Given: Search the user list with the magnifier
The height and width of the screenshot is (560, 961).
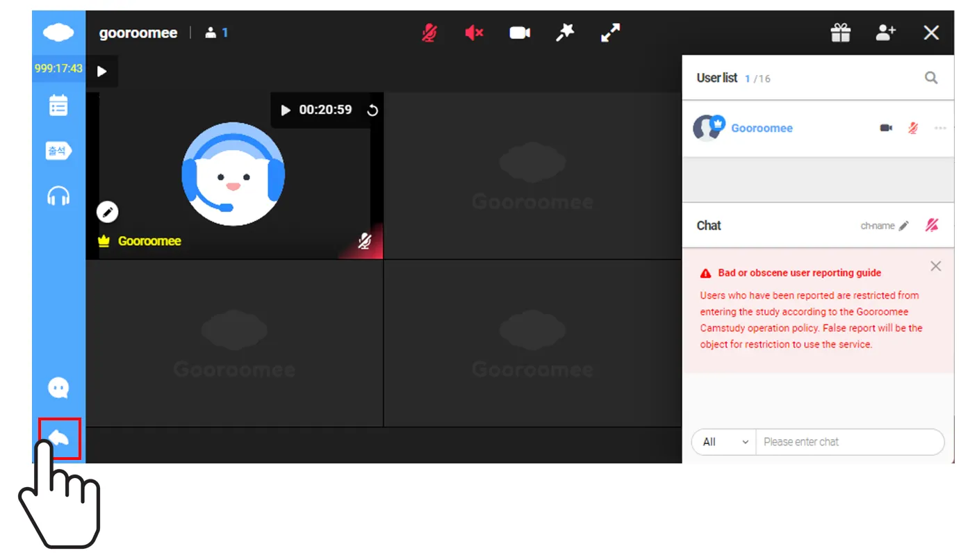Looking at the screenshot, I should (931, 78).
